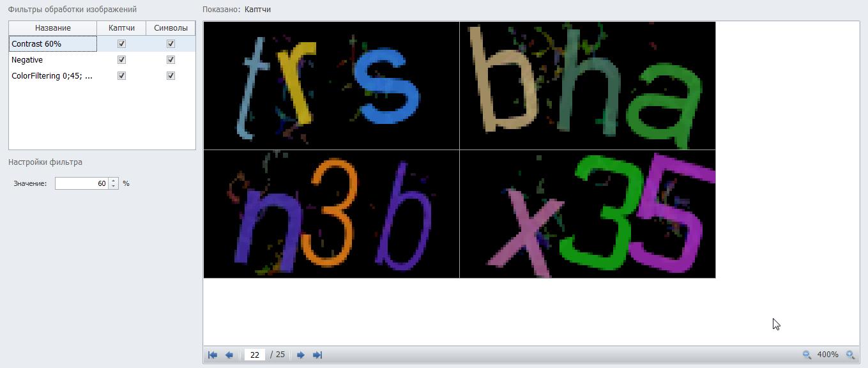Image resolution: width=868 pixels, height=368 pixels.
Task: Select the 'bha' captcha image
Action: pos(588,86)
